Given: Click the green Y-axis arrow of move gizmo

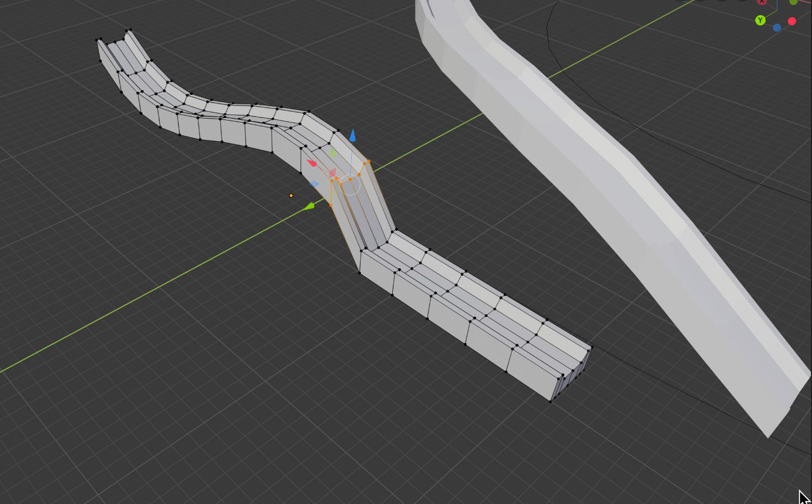Looking at the screenshot, I should point(309,206).
